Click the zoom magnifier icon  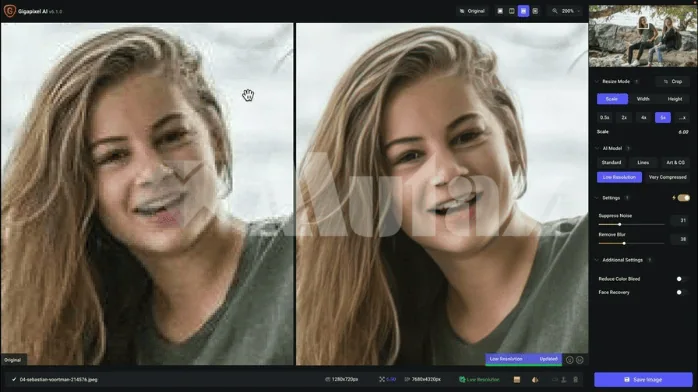[555, 11]
